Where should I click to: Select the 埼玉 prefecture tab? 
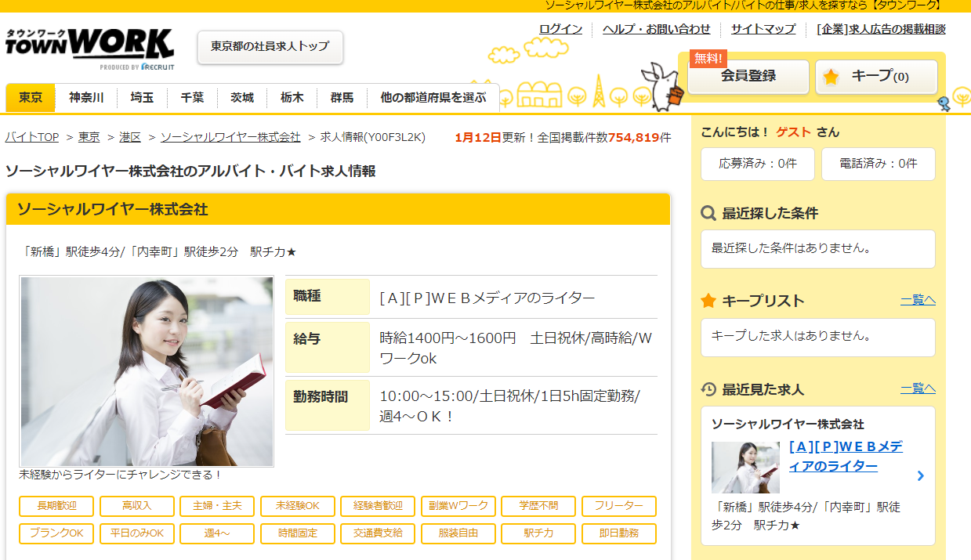pyautogui.click(x=142, y=98)
